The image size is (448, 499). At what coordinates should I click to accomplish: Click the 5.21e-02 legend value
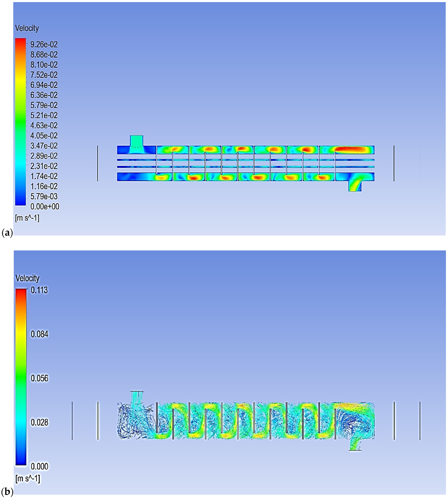click(44, 115)
